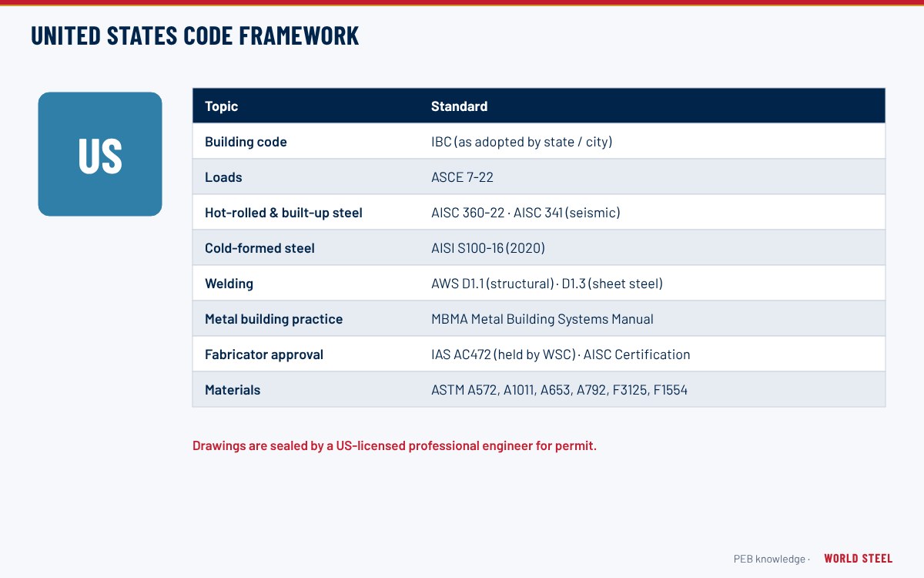Select the 'Loads' row label
Viewport: 924px width, 578px height.
click(x=223, y=177)
